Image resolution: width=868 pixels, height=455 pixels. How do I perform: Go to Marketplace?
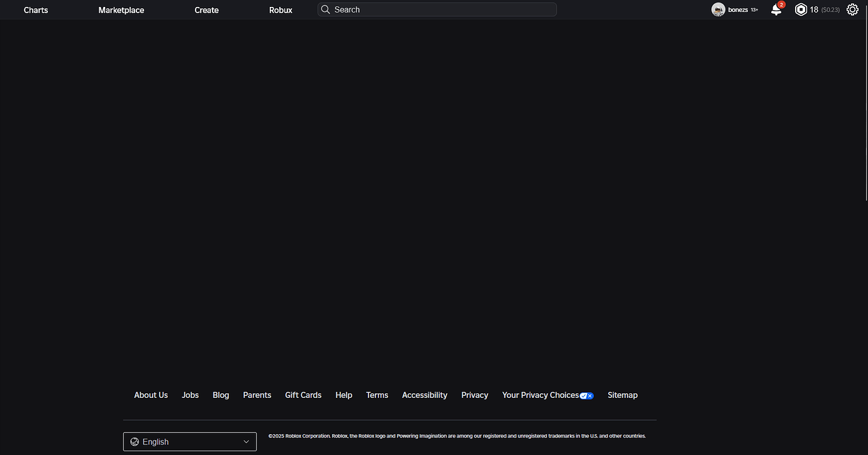pos(121,10)
